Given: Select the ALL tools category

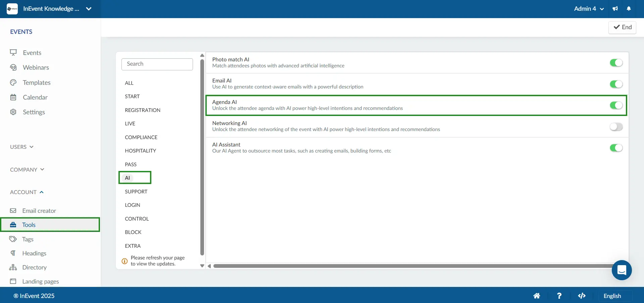Looking at the screenshot, I should point(129,83).
